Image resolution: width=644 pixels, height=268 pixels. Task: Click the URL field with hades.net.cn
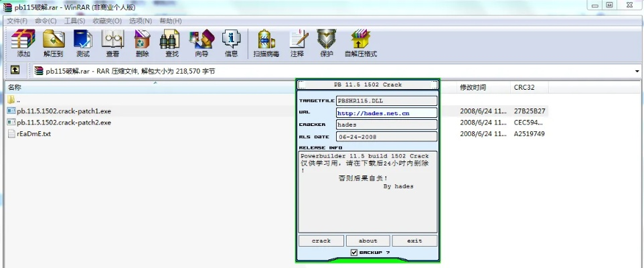point(387,113)
